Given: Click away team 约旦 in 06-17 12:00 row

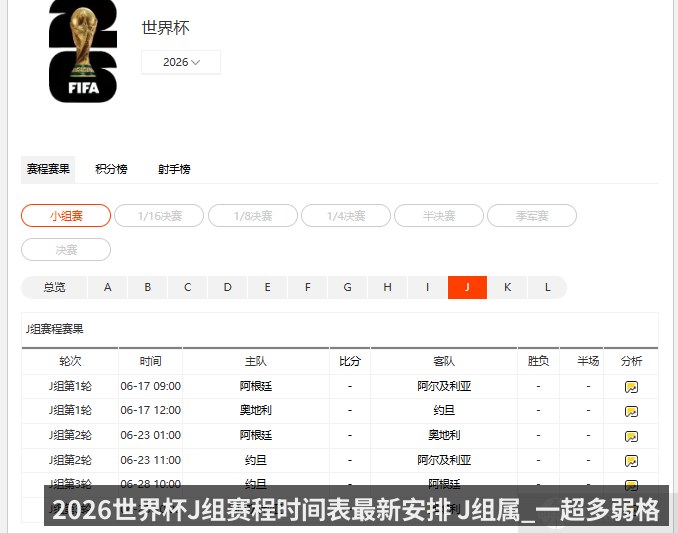Looking at the screenshot, I should (444, 410).
